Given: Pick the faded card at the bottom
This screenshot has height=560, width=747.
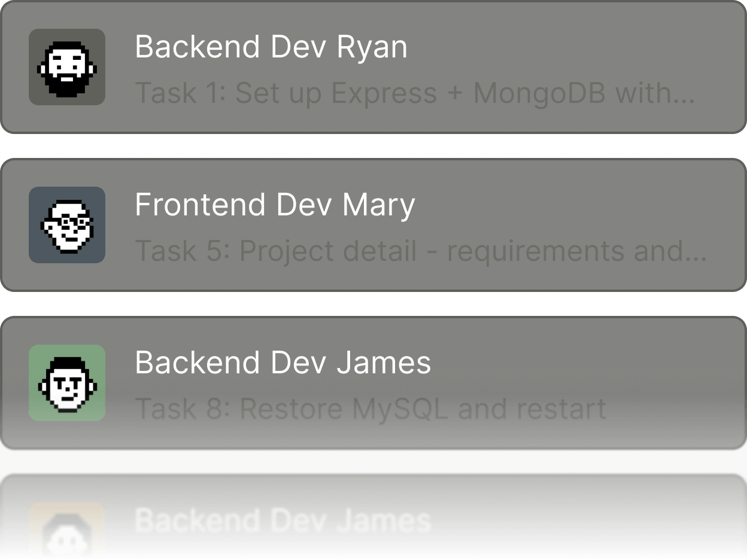Looking at the screenshot, I should (373, 517).
